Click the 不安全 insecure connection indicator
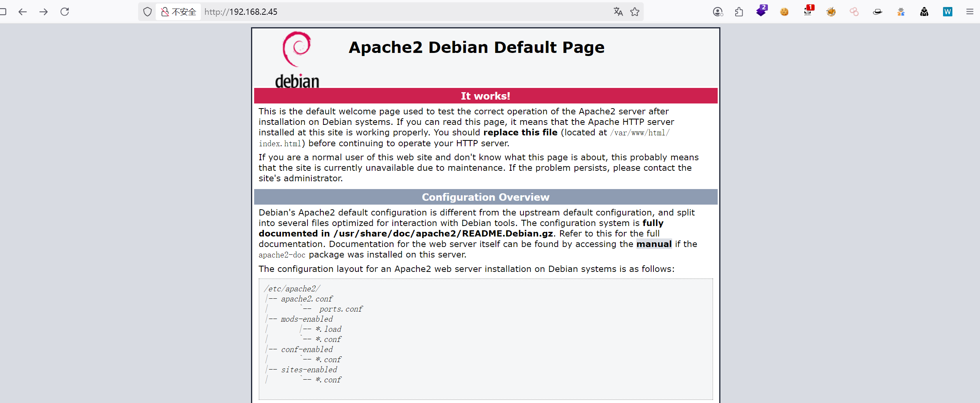Screen dimensions: 980x403 tap(179, 12)
